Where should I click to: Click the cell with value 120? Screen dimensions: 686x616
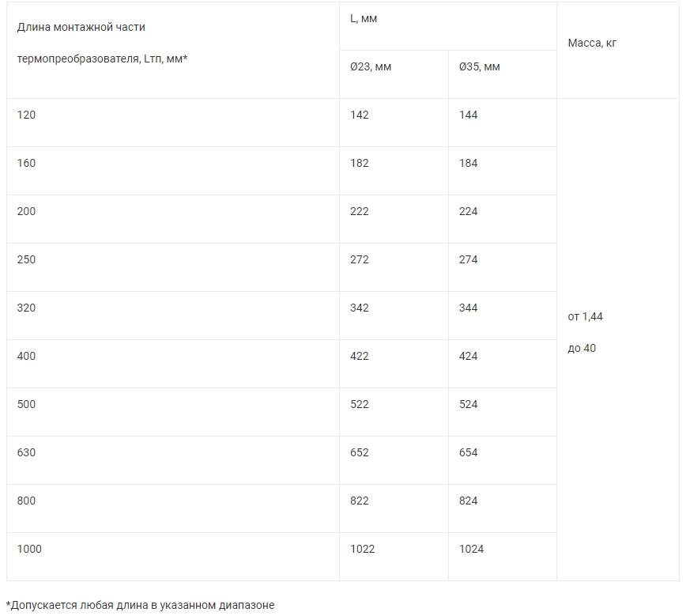(26, 115)
